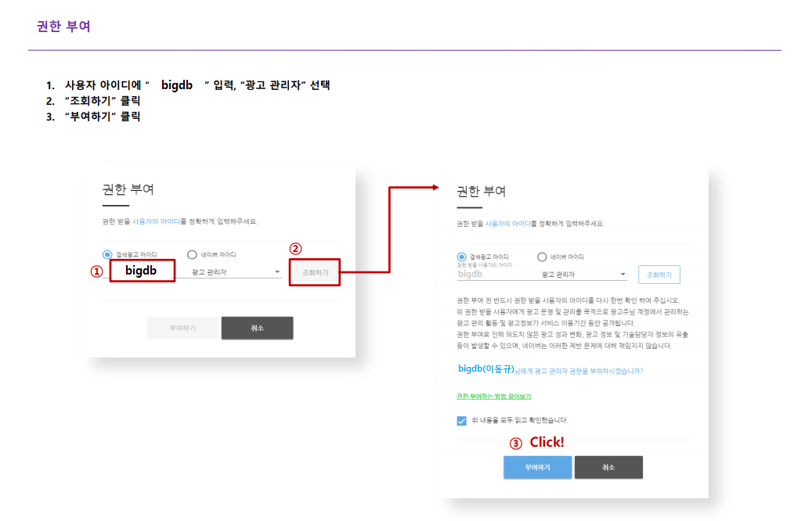Click 사용자의 아이디 link in left dialog

tap(156, 221)
